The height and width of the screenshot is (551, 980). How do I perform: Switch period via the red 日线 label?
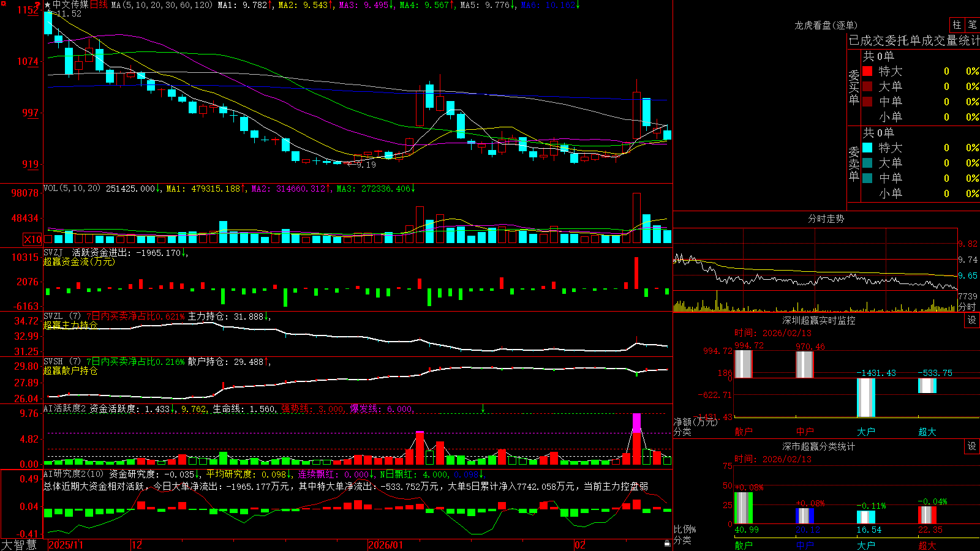[x=99, y=5]
